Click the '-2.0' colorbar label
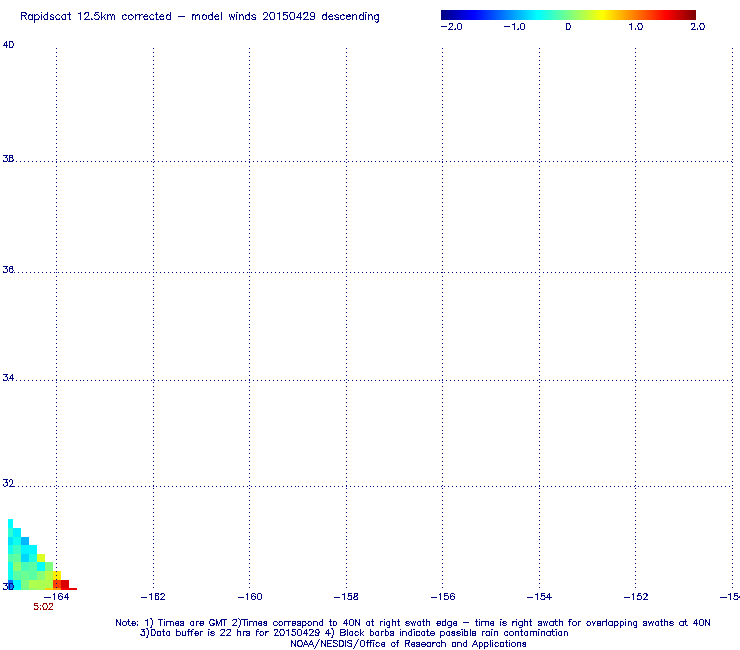The width and height of the screenshot is (740, 650). point(452,27)
